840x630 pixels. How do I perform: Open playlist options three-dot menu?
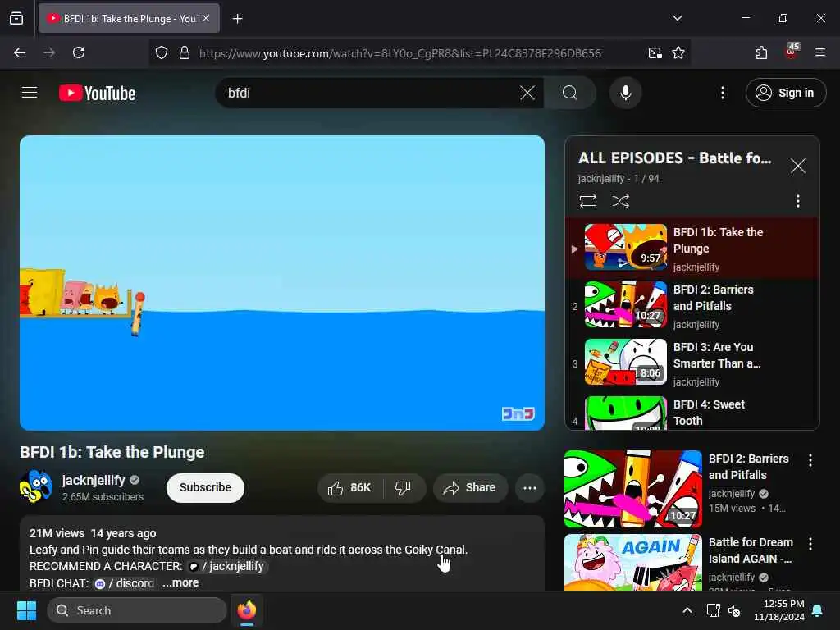click(797, 201)
